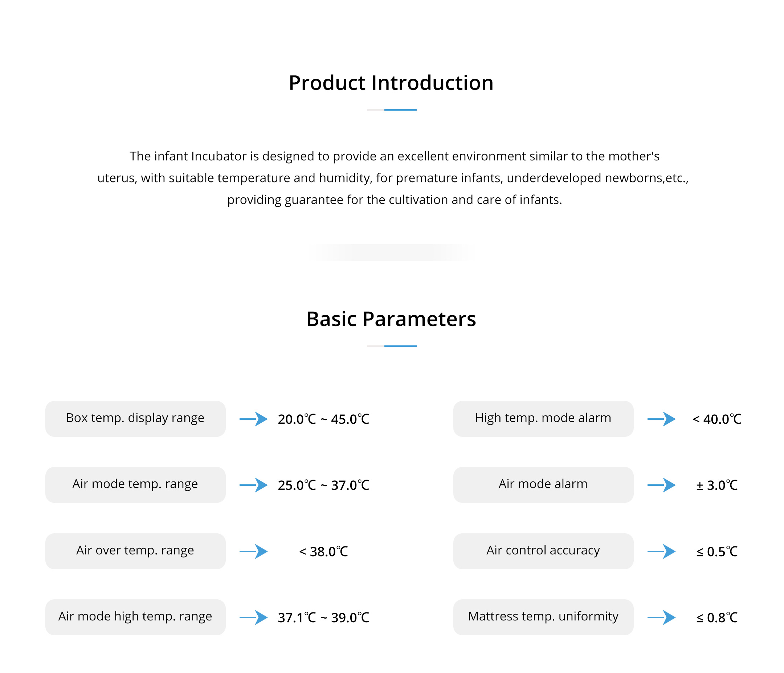Select the Box temp. display range label
The width and height of the screenshot is (784, 673).
135,419
